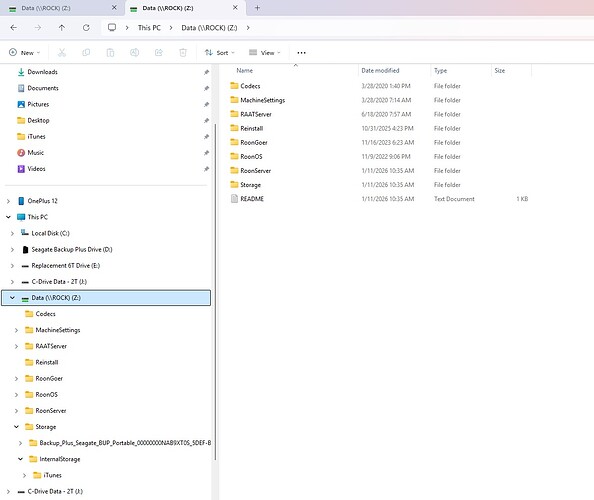
Task: Select RoonGoer in navigation tree
Action: click(x=49, y=378)
